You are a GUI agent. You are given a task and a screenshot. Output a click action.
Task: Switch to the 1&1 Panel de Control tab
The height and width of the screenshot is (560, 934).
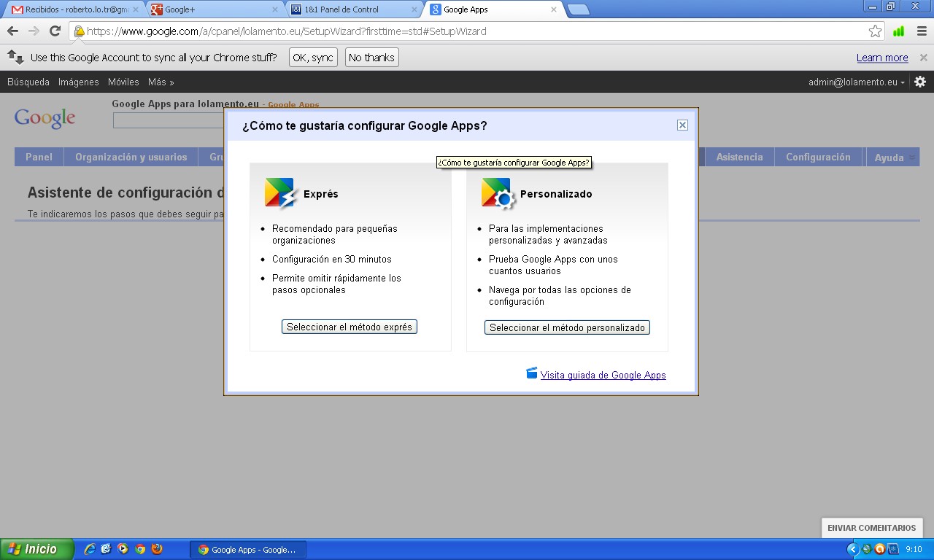[354, 9]
